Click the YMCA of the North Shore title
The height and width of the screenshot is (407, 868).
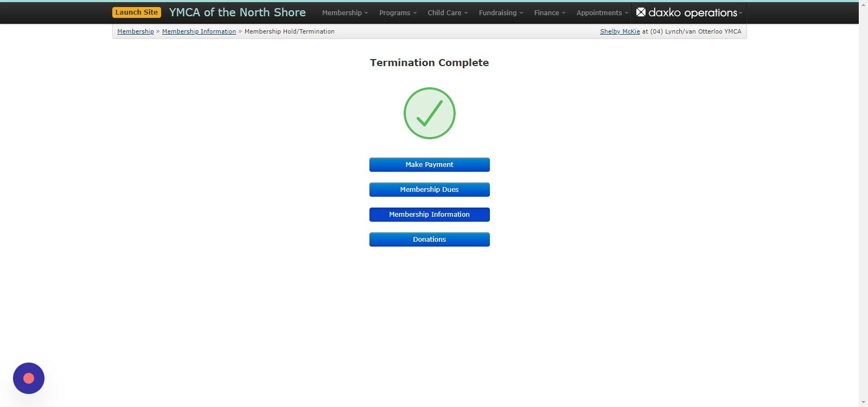[238, 12]
